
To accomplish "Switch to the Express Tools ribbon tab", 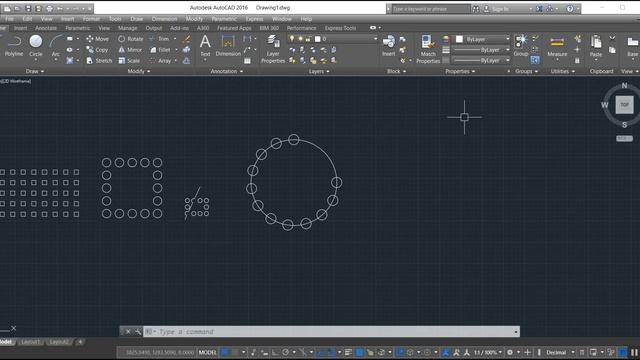I will [x=340, y=28].
